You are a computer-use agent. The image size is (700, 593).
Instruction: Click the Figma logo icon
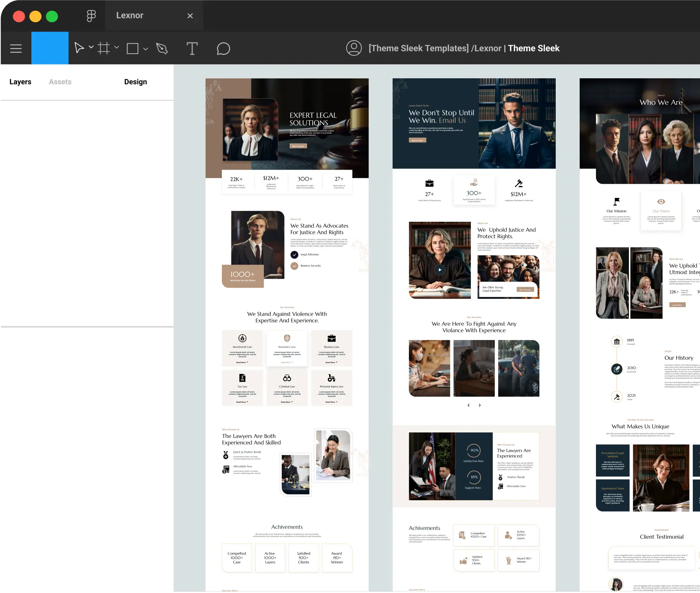[x=91, y=16]
